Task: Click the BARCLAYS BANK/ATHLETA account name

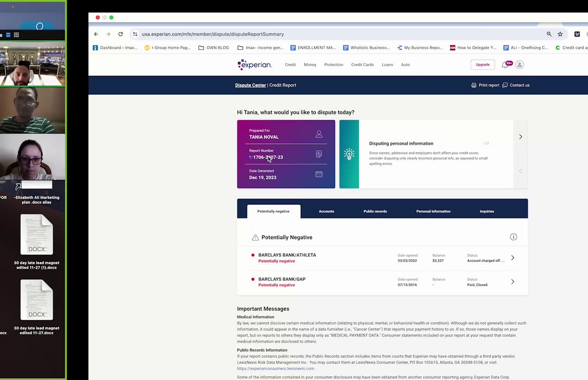Action: 287,255
